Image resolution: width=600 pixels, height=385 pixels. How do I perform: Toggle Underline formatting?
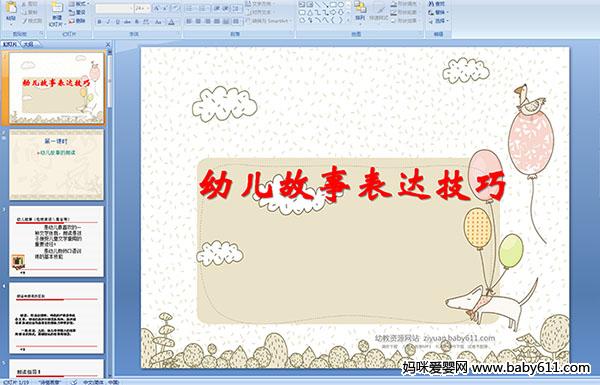pyautogui.click(x=117, y=22)
